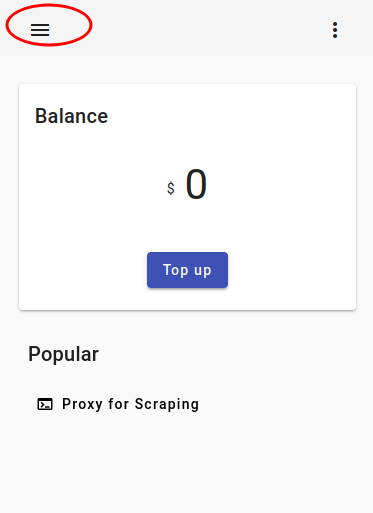
Task: Click the white Balance card area
Action: 187,197
